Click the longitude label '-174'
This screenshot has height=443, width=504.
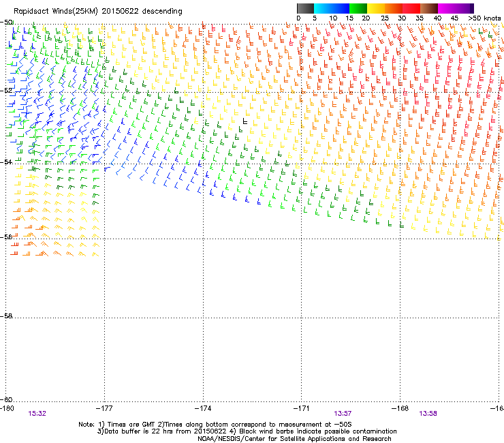click(x=203, y=408)
